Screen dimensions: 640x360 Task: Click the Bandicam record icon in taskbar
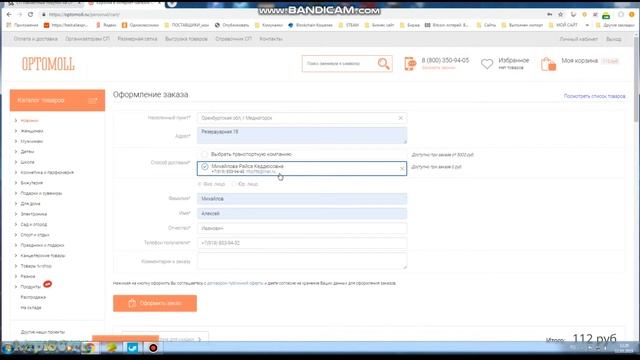(153, 348)
